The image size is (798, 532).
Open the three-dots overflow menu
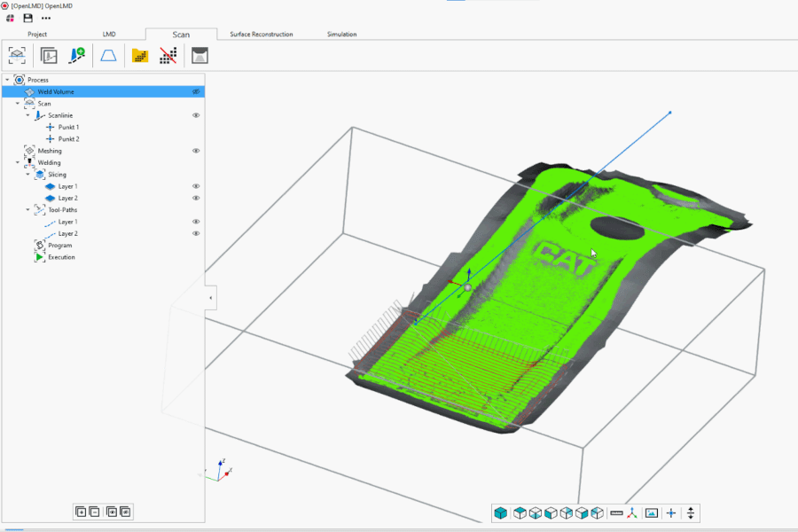pos(46,18)
